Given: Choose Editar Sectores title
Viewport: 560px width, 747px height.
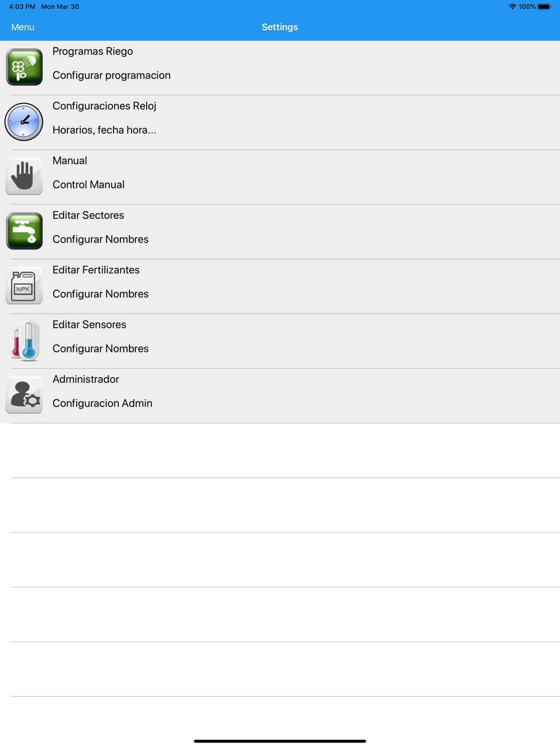Looking at the screenshot, I should point(88,216).
